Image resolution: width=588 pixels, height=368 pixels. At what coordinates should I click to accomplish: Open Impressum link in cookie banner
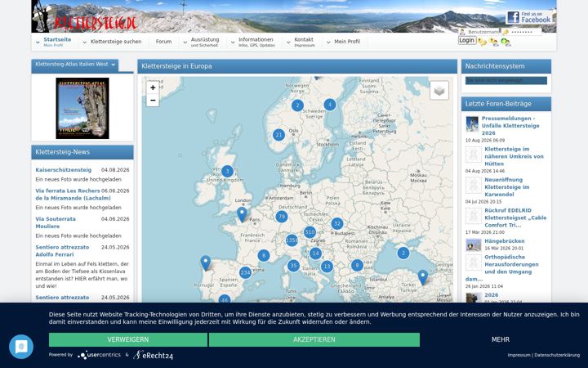(519, 355)
